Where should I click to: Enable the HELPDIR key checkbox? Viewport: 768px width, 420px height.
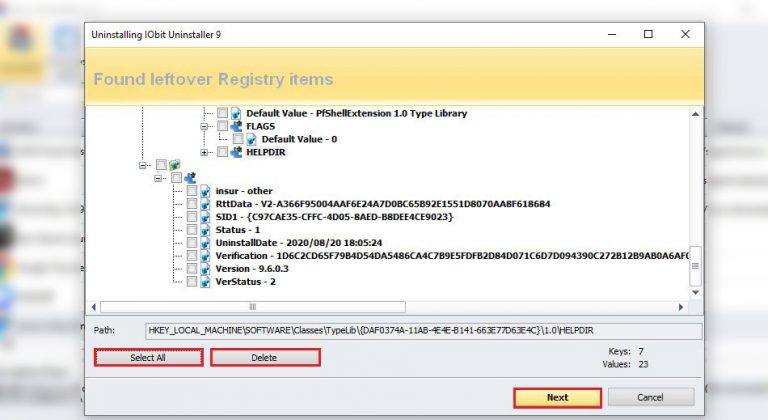[222, 152]
